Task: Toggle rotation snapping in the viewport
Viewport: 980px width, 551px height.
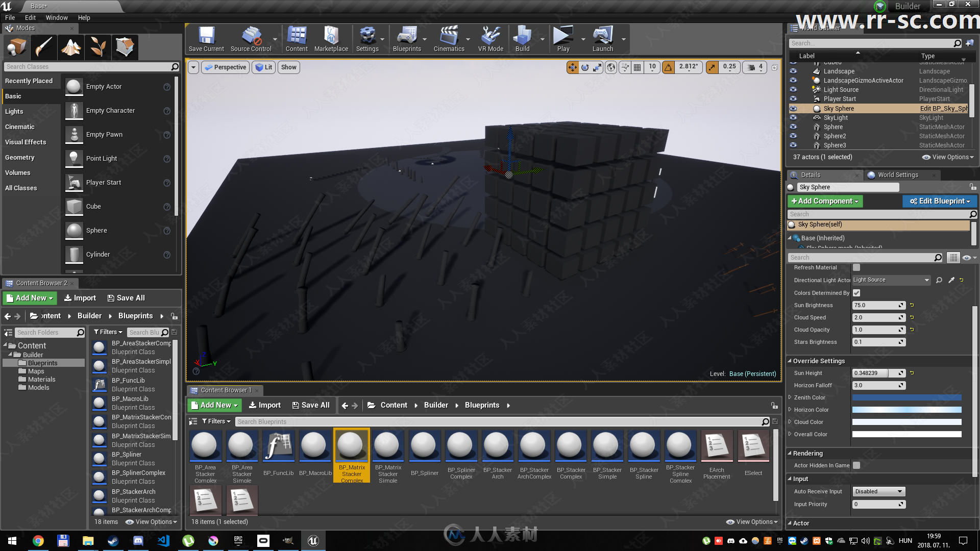Action: pyautogui.click(x=668, y=67)
